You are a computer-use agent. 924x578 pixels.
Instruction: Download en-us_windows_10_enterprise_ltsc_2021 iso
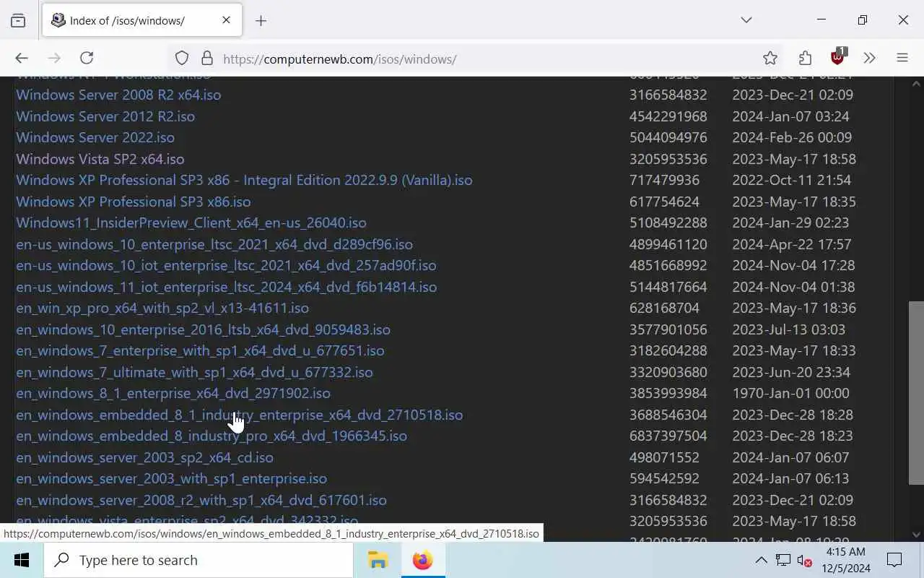click(214, 244)
